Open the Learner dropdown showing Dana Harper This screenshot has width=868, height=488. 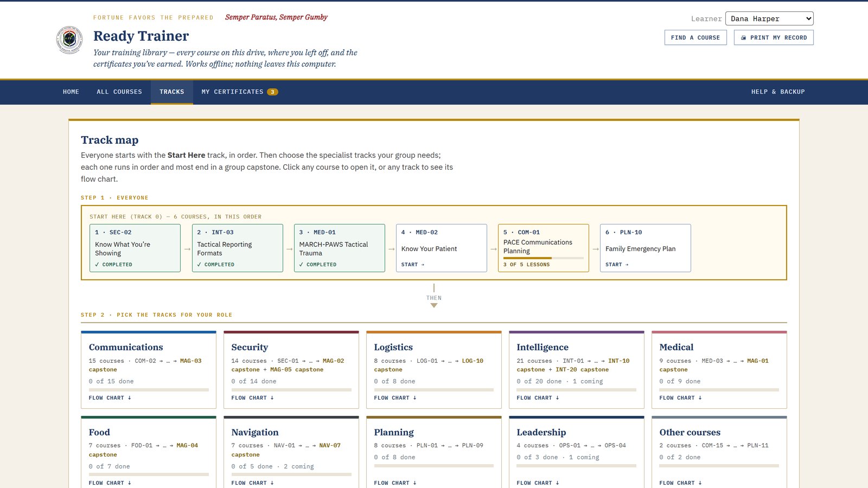point(769,18)
